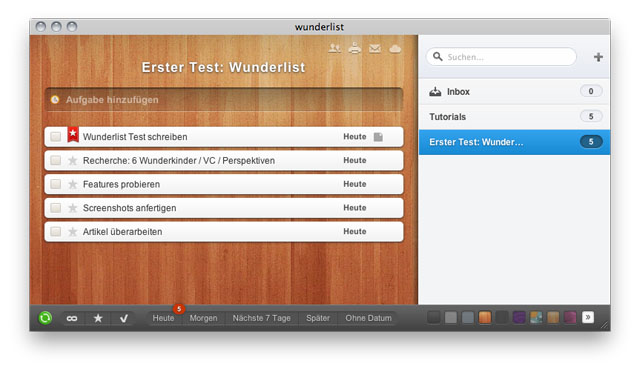This screenshot has height=372, width=640.
Task: Show Nächste 7 Tage tasks
Action: coord(262,318)
